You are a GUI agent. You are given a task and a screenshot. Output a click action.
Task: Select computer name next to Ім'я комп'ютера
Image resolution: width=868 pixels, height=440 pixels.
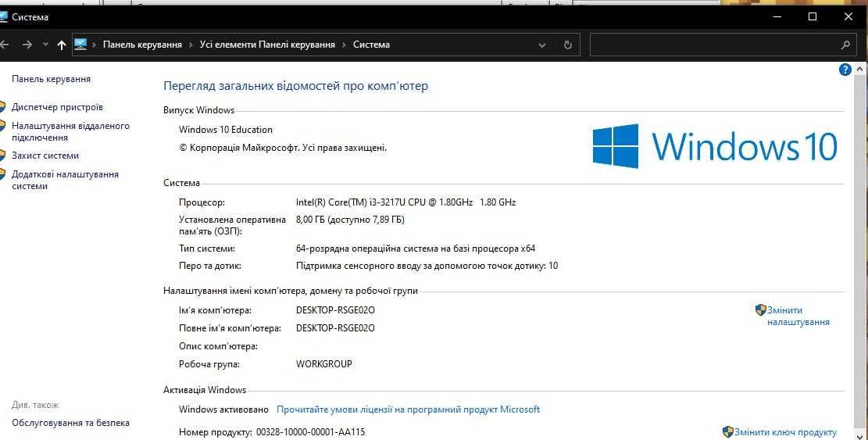(335, 310)
